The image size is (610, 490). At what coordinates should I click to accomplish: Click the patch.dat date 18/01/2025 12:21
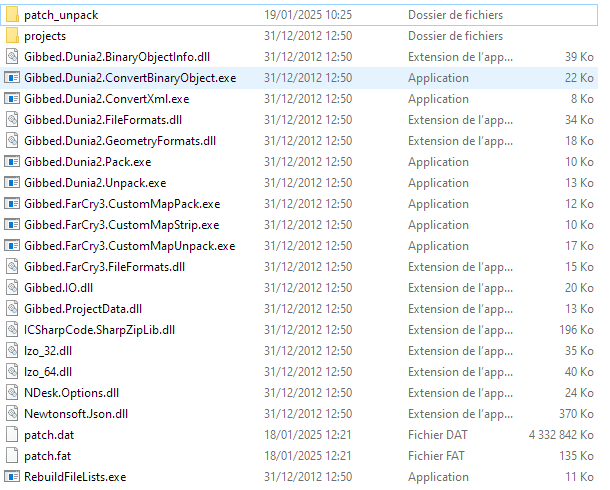(x=308, y=435)
